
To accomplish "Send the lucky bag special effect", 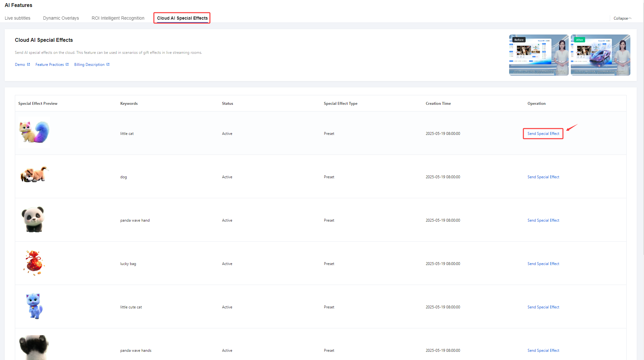I will point(543,264).
